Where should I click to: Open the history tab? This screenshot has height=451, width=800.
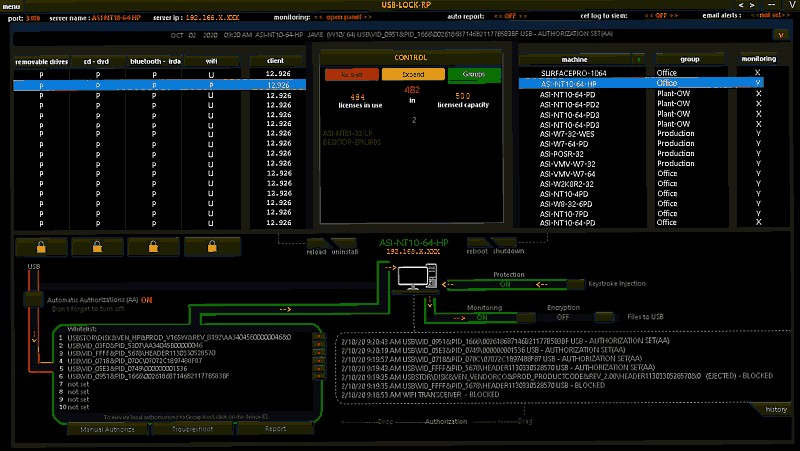pos(775,409)
